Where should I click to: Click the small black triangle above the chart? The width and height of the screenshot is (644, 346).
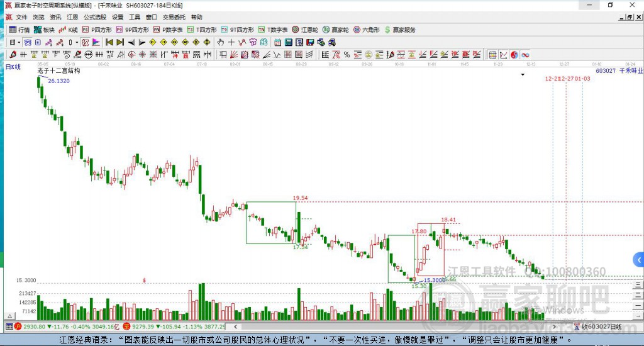point(523,75)
